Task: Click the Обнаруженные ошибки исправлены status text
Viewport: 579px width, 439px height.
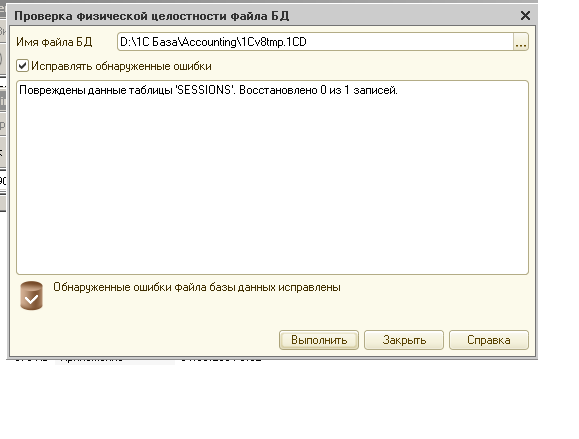Action: (x=197, y=287)
